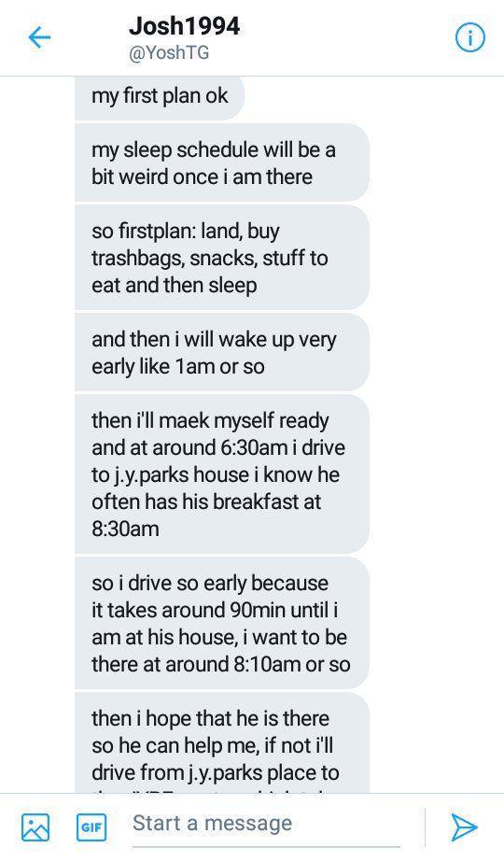Viewport: 504px width, 862px height.
Task: Tap 'trashbags, snacks, stuff to' line
Action: tap(209, 259)
